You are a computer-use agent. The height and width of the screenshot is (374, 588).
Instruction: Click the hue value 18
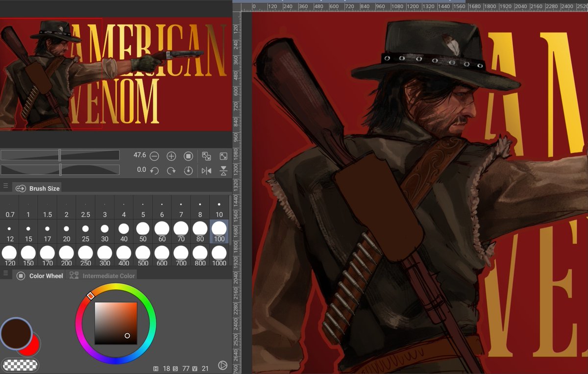166,368
